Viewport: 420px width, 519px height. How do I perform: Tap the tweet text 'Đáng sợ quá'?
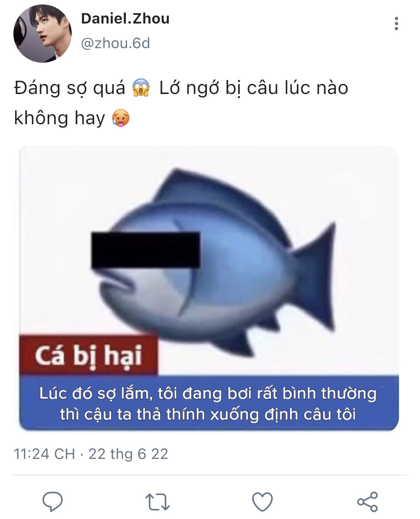click(x=69, y=88)
